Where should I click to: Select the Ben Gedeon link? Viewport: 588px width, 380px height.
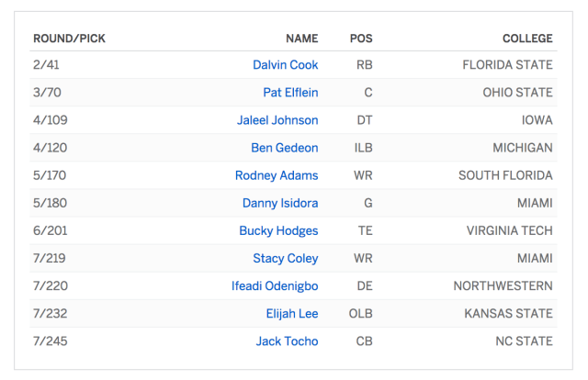tap(284, 148)
